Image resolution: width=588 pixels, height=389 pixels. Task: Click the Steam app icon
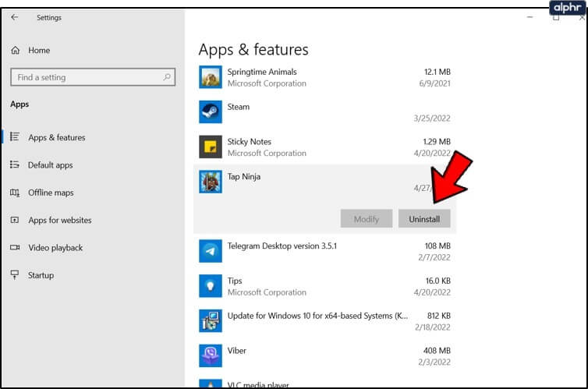[x=211, y=111]
